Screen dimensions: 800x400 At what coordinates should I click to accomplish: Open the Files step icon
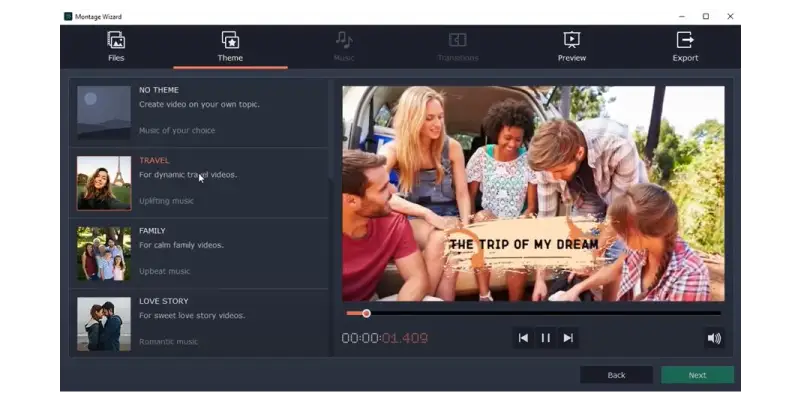coord(116,40)
